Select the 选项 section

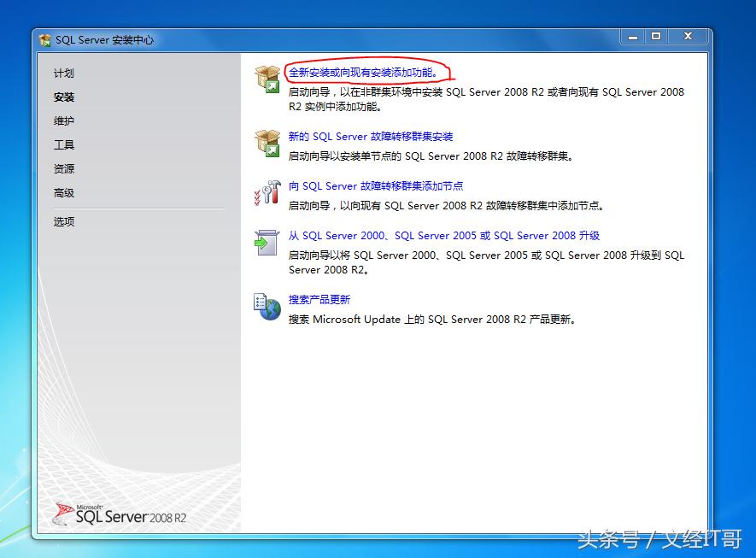click(x=64, y=220)
